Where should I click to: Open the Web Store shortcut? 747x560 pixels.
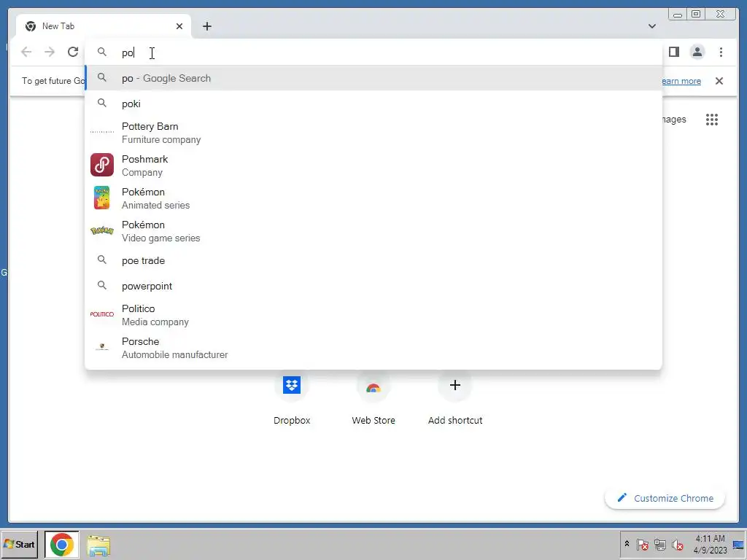pos(373,397)
